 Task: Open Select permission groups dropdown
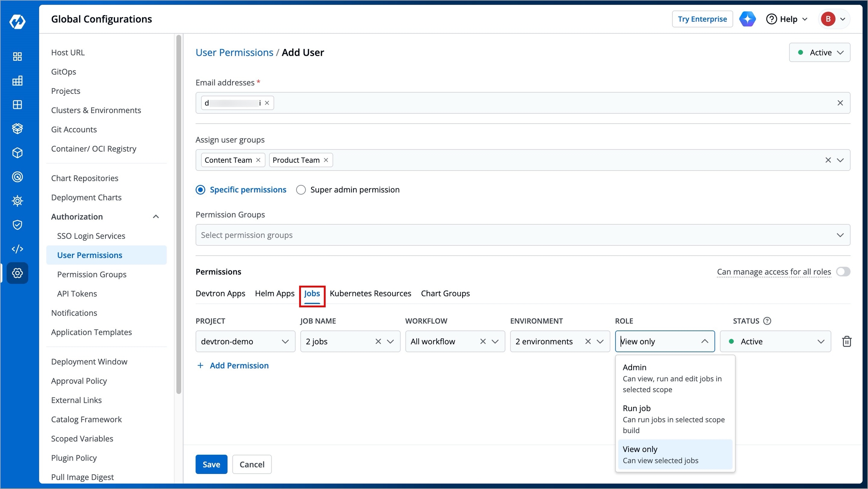523,235
